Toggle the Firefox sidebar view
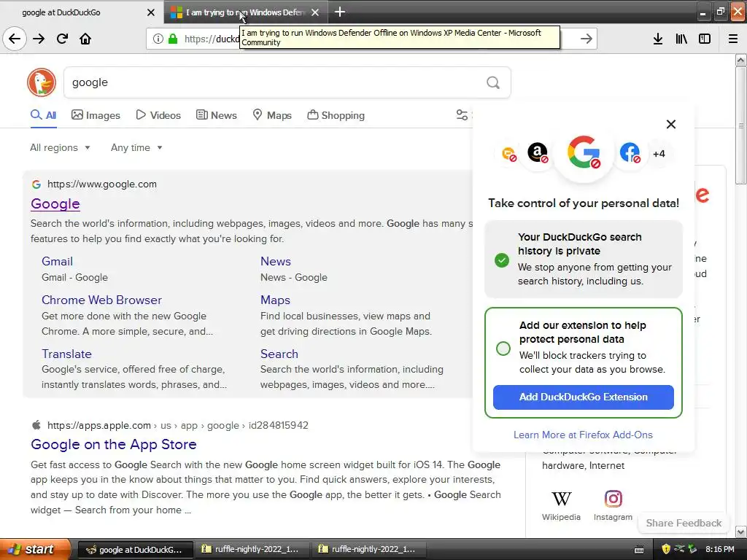The width and height of the screenshot is (747, 560). pos(705,39)
